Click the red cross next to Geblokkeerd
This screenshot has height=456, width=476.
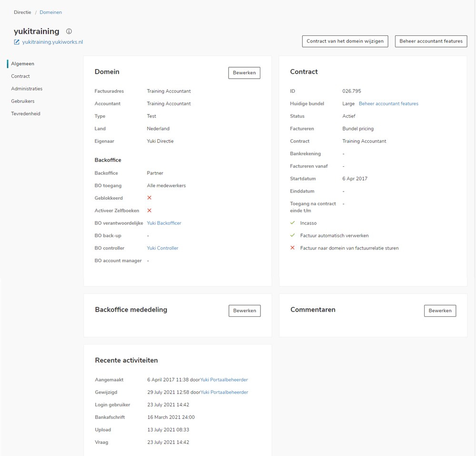click(149, 198)
